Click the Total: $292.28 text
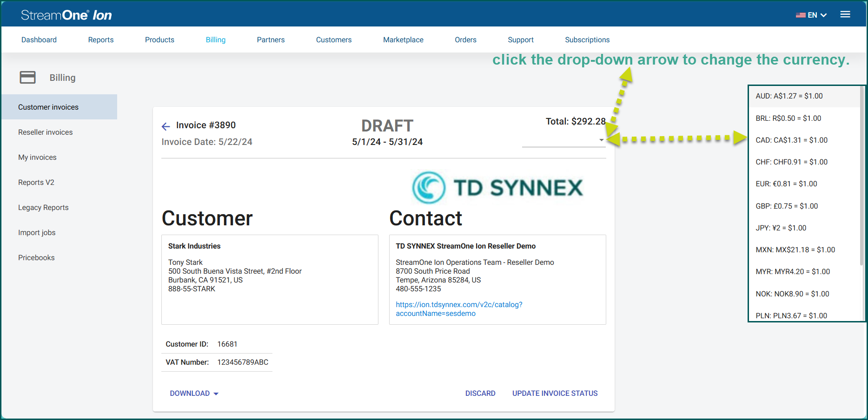The image size is (868, 420). [x=576, y=121]
